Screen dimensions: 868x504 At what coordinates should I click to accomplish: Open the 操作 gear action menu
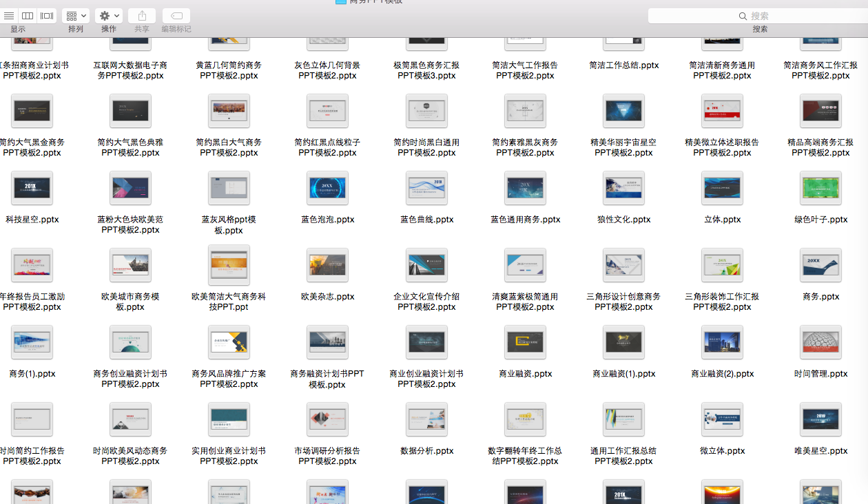[109, 15]
